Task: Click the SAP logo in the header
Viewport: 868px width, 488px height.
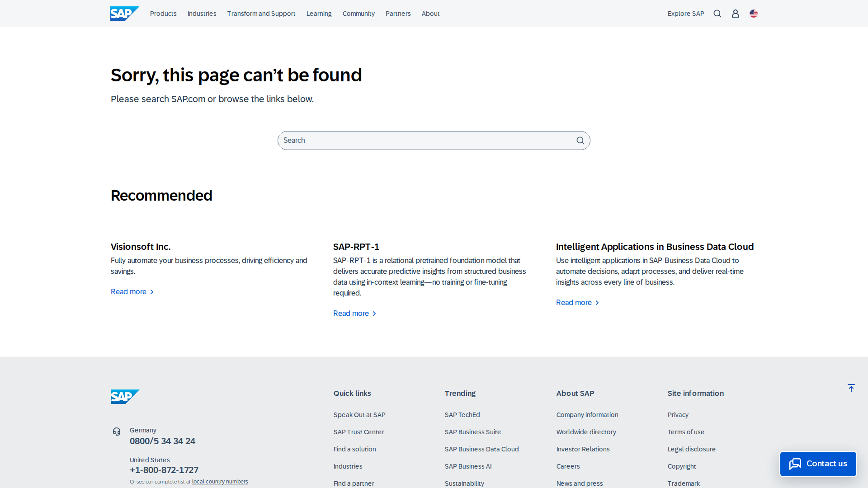Action: click(x=124, y=14)
